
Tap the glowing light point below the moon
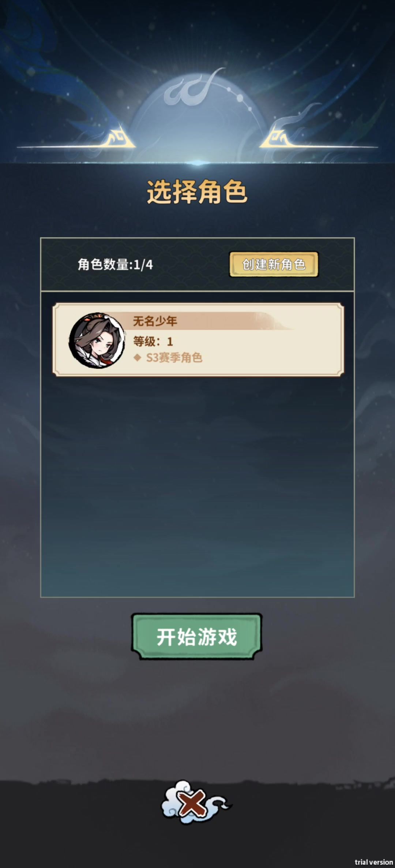[197, 163]
